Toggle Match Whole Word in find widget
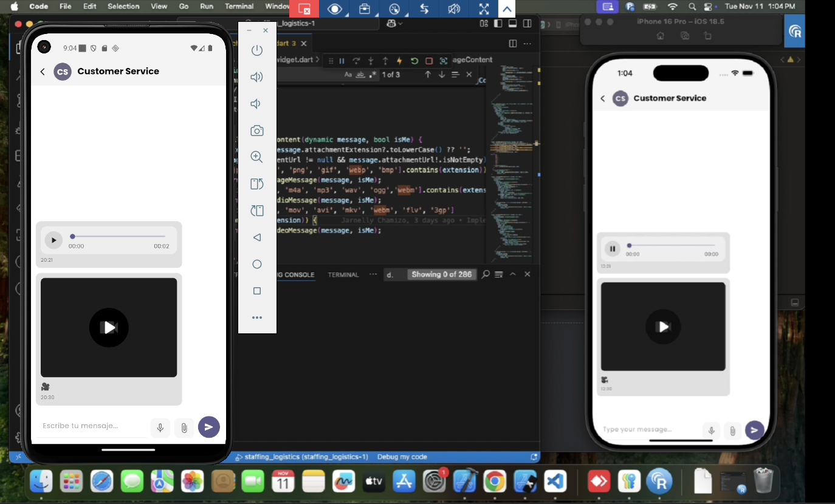 pyautogui.click(x=360, y=75)
